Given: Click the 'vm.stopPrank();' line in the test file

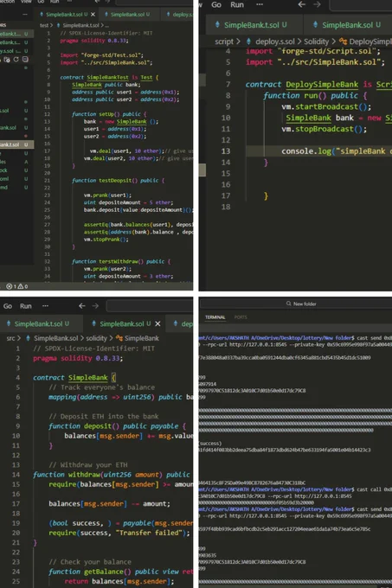Looking at the screenshot, I should tap(106, 240).
